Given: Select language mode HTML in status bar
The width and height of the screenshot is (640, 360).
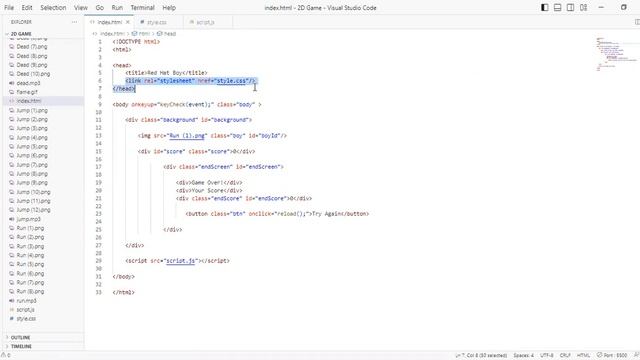Looking at the screenshot, I should 583,355.
